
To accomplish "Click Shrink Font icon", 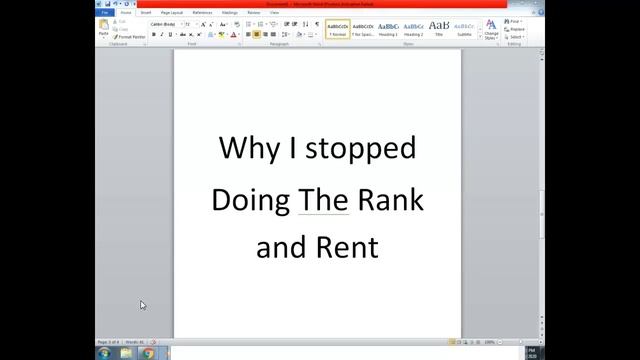I will (x=211, y=24).
